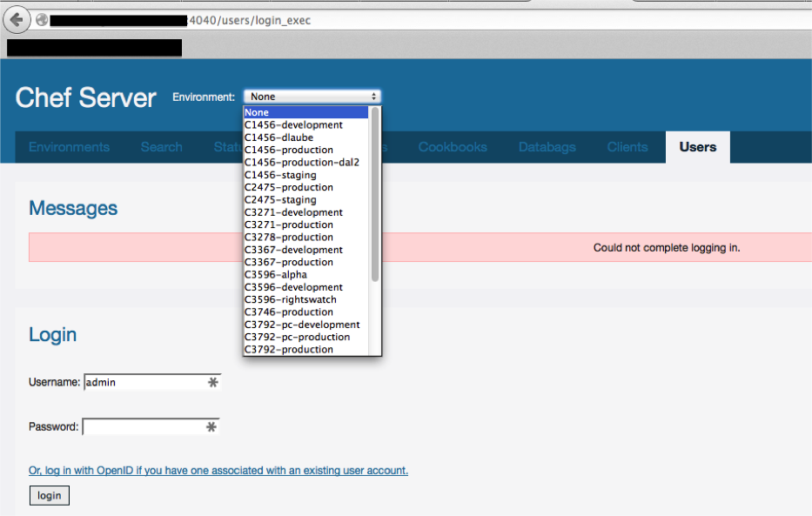Open the Databags tab
Screen dimensions: 812x516
tap(547, 147)
